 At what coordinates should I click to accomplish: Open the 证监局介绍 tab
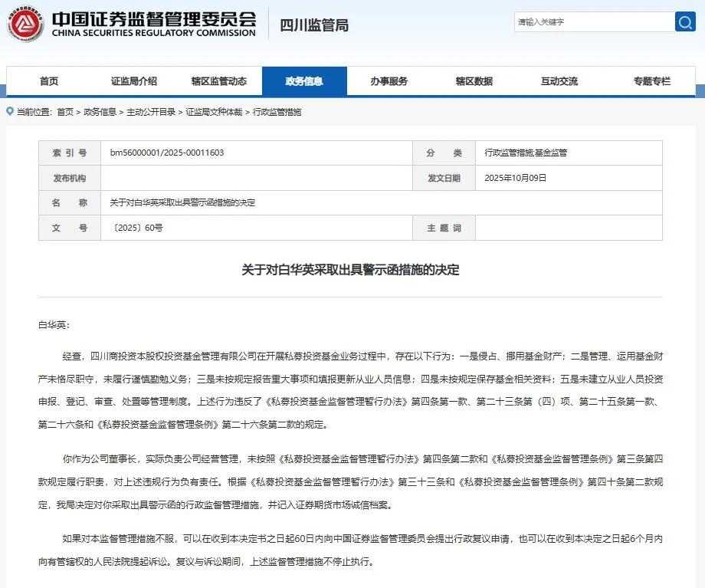[134, 81]
